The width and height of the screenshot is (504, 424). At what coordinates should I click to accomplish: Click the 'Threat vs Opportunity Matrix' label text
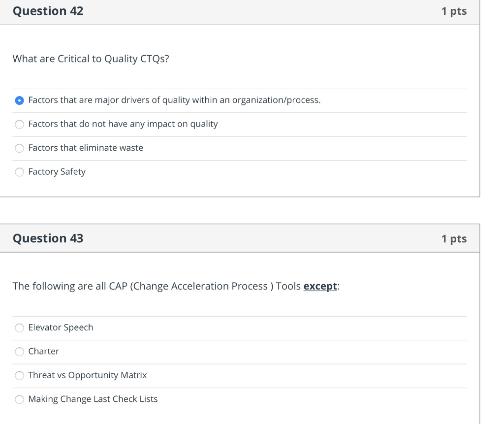(x=88, y=375)
